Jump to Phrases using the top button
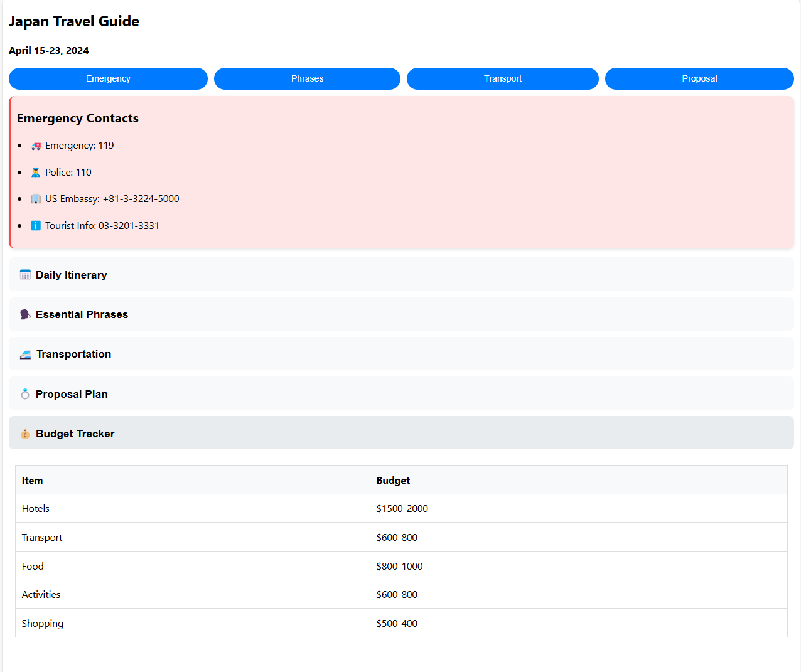This screenshot has height=672, width=801. point(307,78)
